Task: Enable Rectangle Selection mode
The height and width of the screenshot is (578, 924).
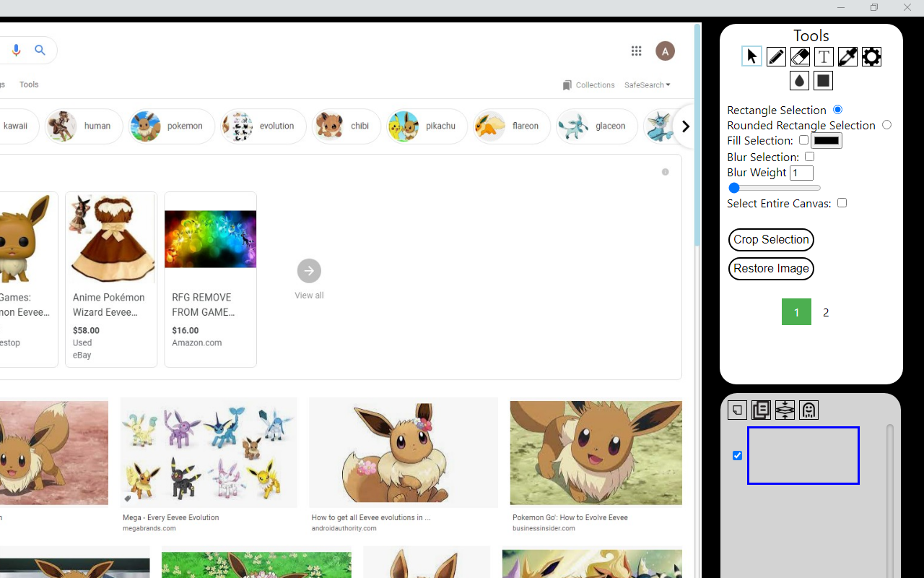Action: pyautogui.click(x=837, y=110)
